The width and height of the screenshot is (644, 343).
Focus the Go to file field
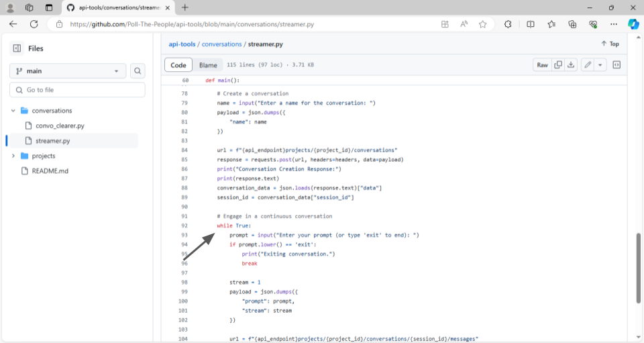tap(77, 90)
